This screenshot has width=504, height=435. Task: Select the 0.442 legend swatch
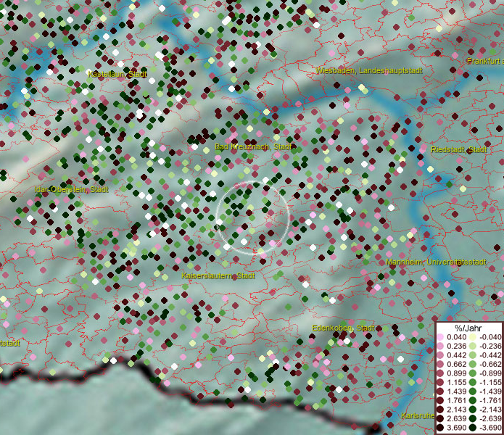(x=440, y=355)
